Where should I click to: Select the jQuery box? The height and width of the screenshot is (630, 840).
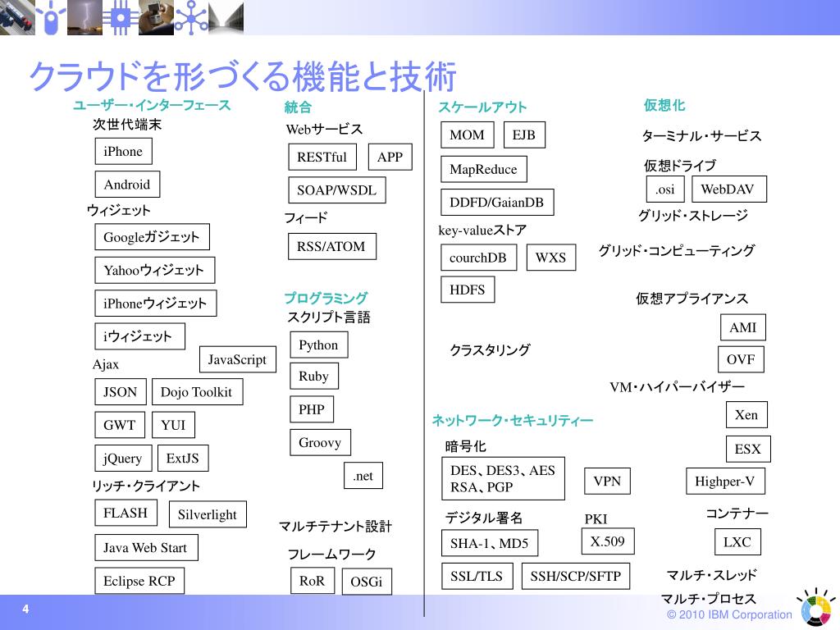point(123,458)
